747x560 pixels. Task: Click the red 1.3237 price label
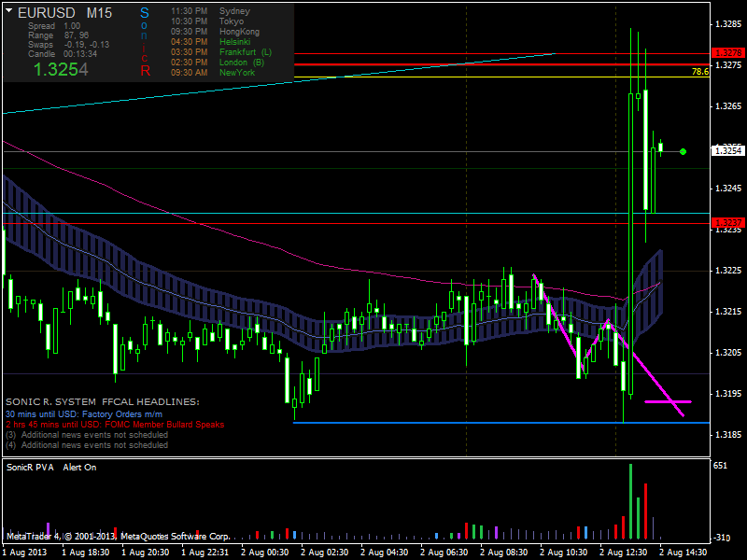[x=726, y=222]
